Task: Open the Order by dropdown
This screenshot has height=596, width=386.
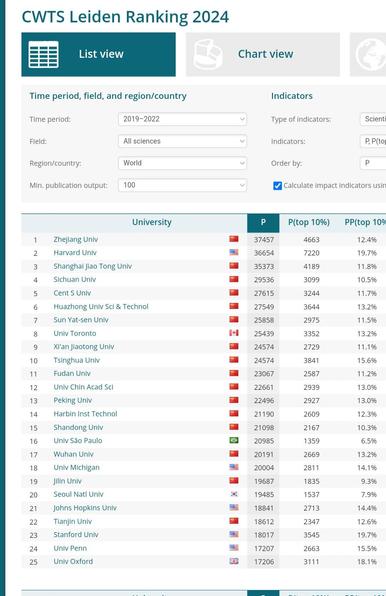Action: [373, 163]
